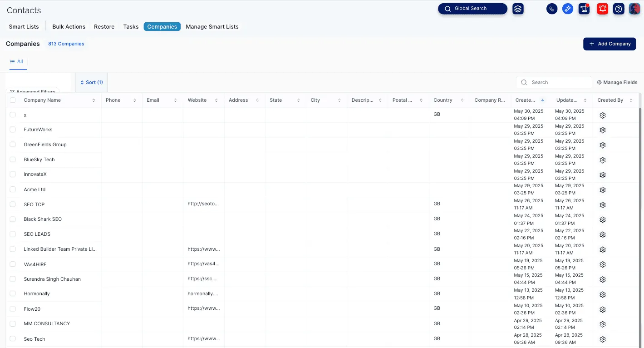Check the BlueSky Tech row checkbox

pyautogui.click(x=12, y=159)
